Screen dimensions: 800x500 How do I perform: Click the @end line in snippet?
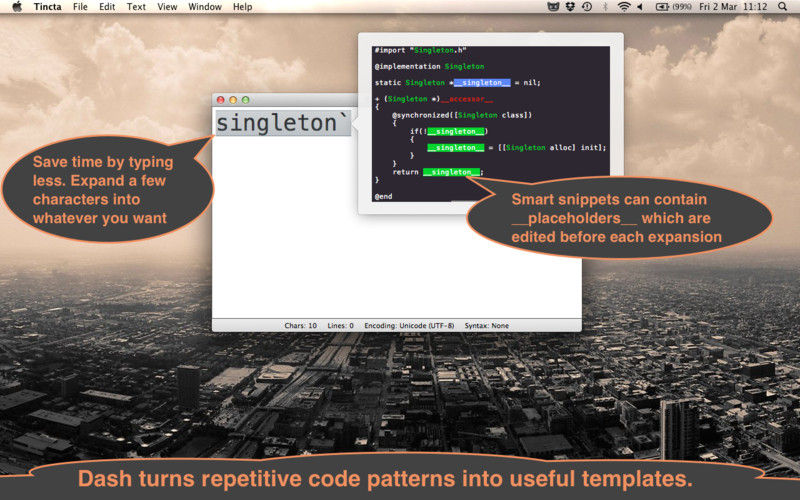383,196
